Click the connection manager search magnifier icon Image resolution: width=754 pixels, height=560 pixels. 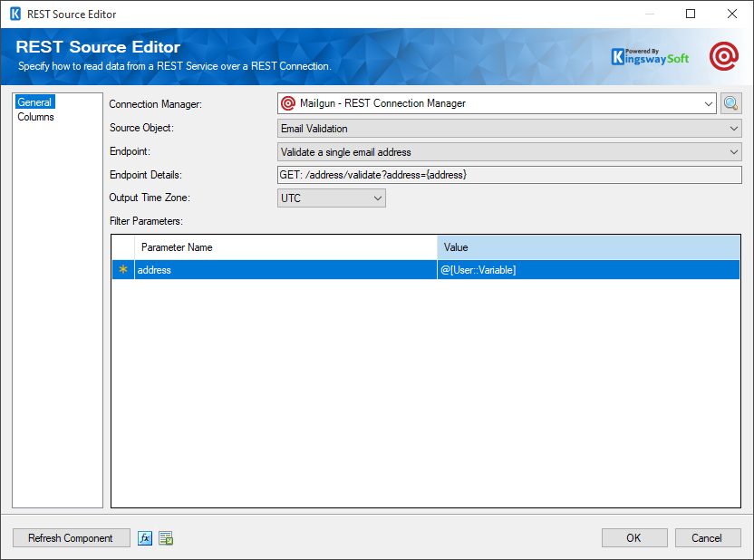point(731,103)
